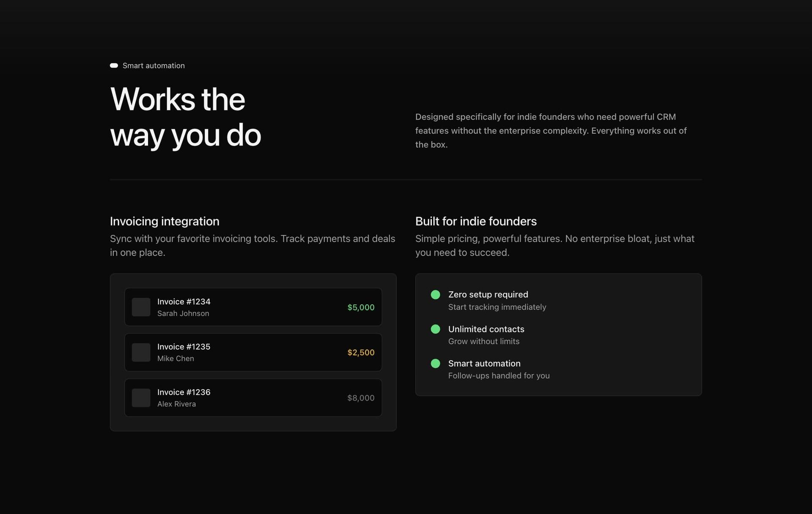The image size is (812, 514).
Task: Select the Built for indie founders heading
Action: pos(475,221)
